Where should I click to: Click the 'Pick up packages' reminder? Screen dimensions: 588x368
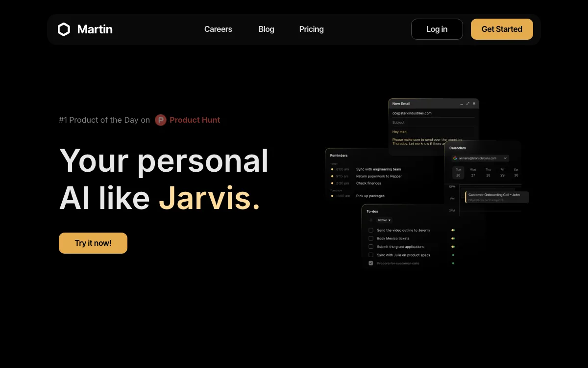click(370, 196)
